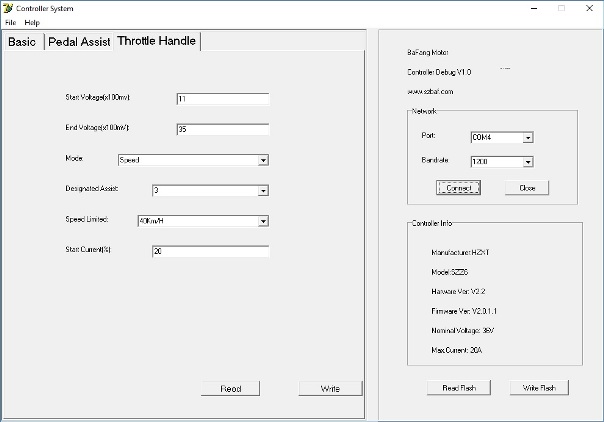Screen dimensions: 604x422
Task: Click the Controller System app icon
Action: (x=8, y=8)
